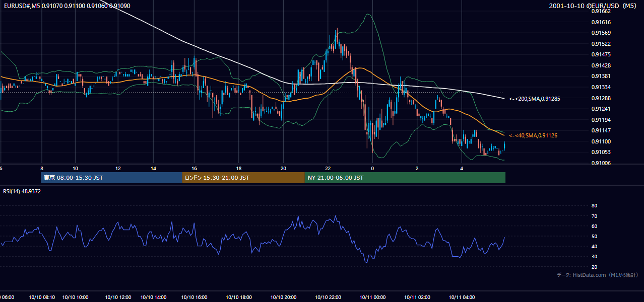Screen dimensions: 644x302
Task: Click RSI scale level 30
Action: (594, 256)
